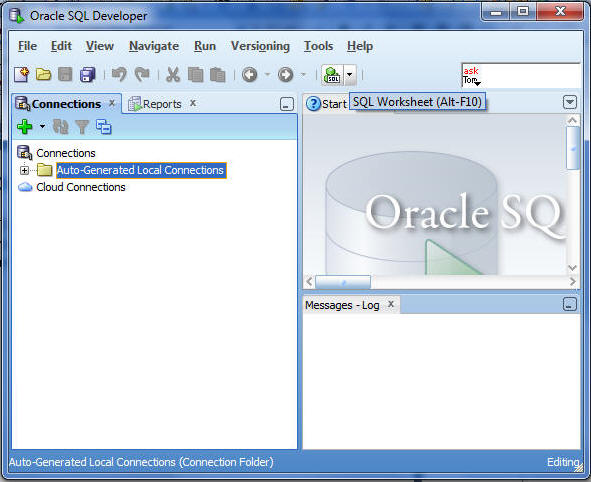Image resolution: width=591 pixels, height=482 pixels.
Task: Open the Tools menu
Action: [318, 46]
